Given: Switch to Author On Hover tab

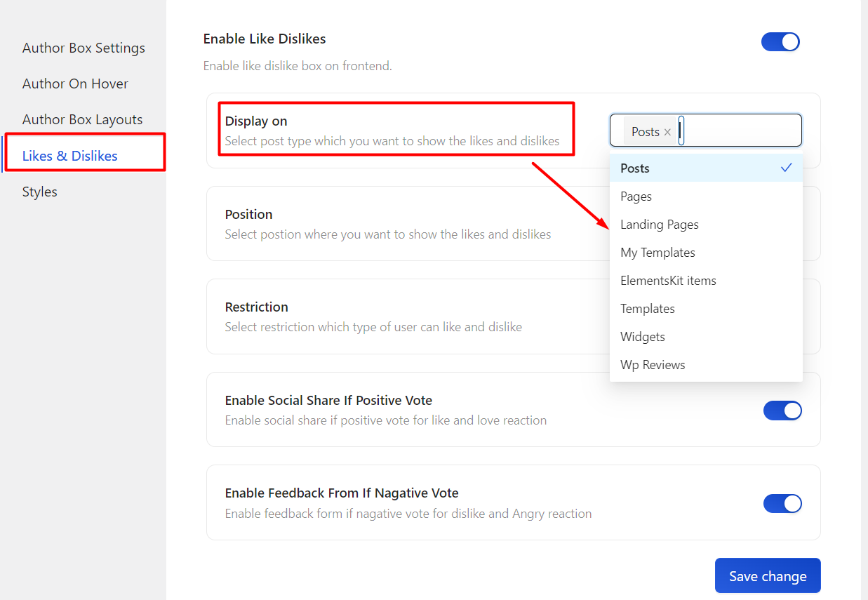Looking at the screenshot, I should [x=75, y=84].
